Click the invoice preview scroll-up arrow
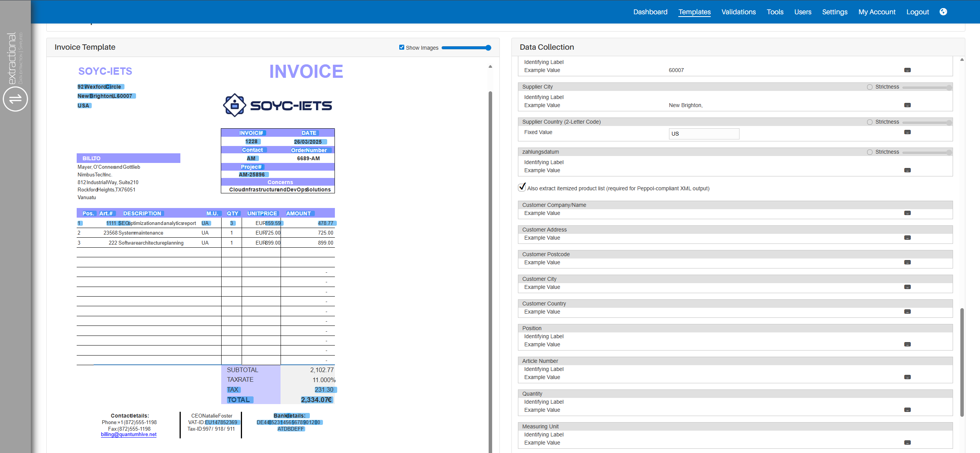Image resolution: width=980 pixels, height=453 pixels. [490, 67]
